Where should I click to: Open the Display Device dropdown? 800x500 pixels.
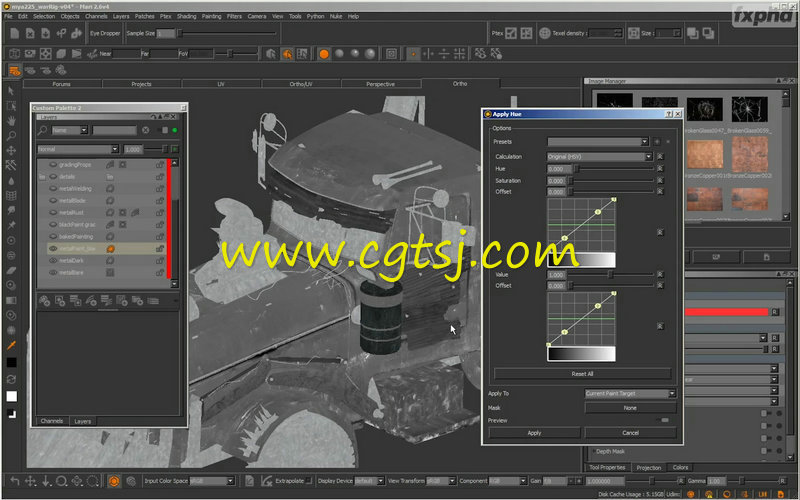click(x=369, y=481)
